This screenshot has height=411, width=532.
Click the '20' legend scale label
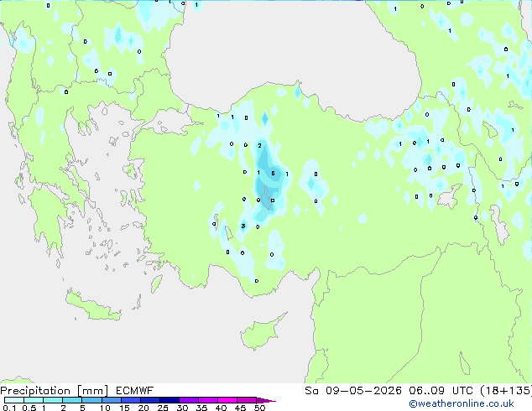pos(143,408)
